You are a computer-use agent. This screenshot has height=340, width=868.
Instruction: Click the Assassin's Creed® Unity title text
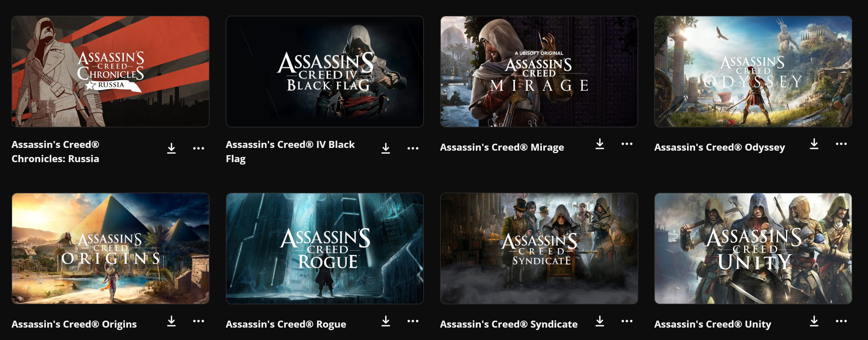pos(713,324)
